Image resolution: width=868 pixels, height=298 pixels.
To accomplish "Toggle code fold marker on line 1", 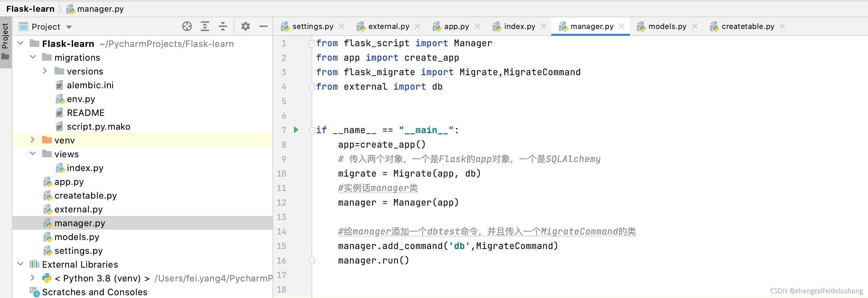I will click(312, 43).
